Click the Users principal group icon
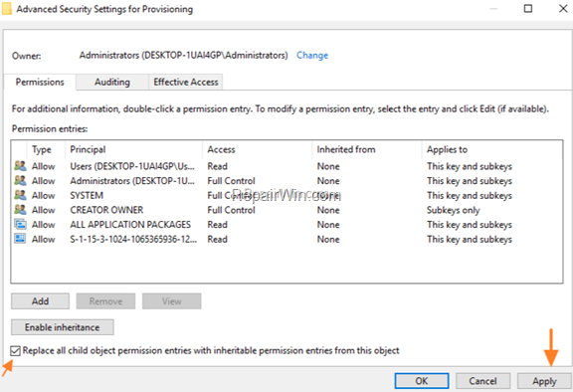573x392 pixels. point(20,166)
